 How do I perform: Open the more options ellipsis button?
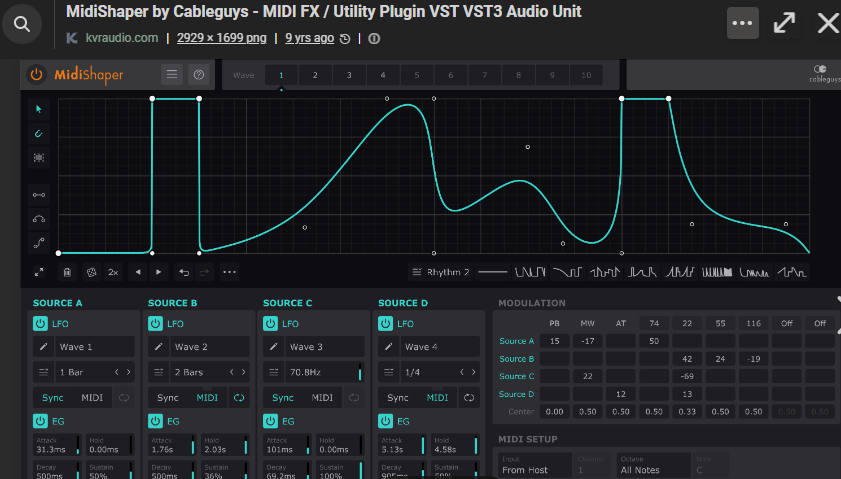coord(742,23)
